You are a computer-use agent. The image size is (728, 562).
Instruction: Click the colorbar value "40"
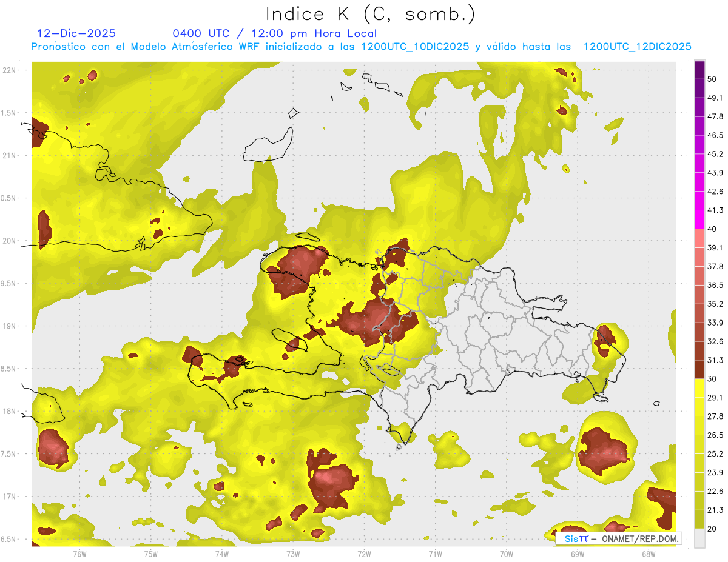tap(712, 229)
